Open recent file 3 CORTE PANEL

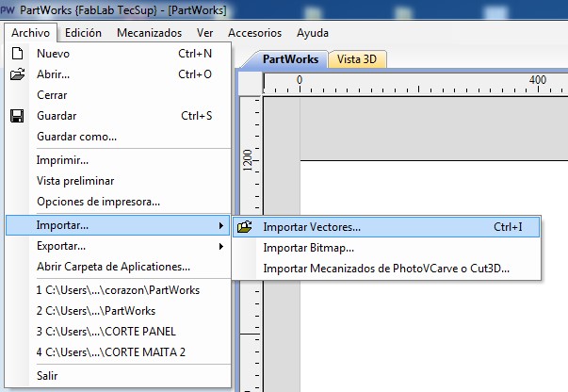point(118,332)
